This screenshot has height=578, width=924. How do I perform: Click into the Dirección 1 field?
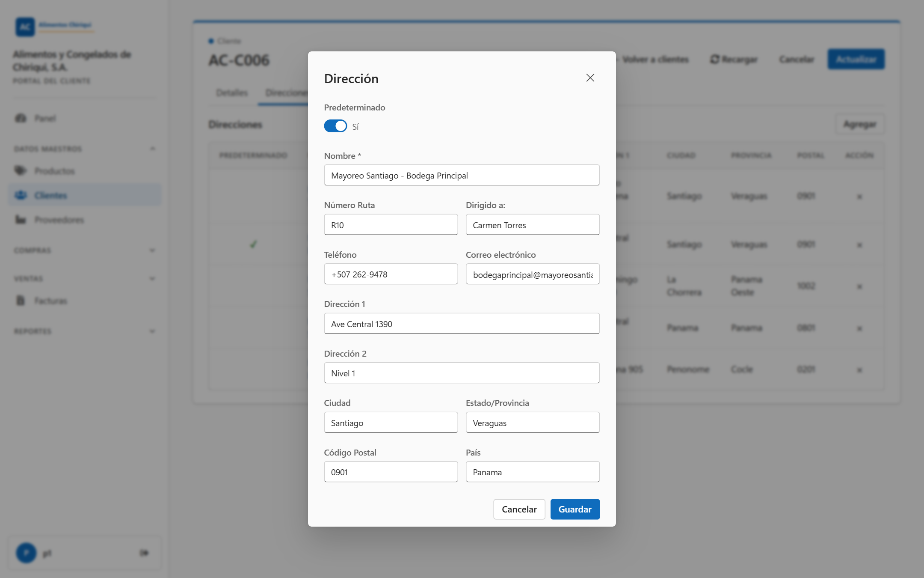462,324
